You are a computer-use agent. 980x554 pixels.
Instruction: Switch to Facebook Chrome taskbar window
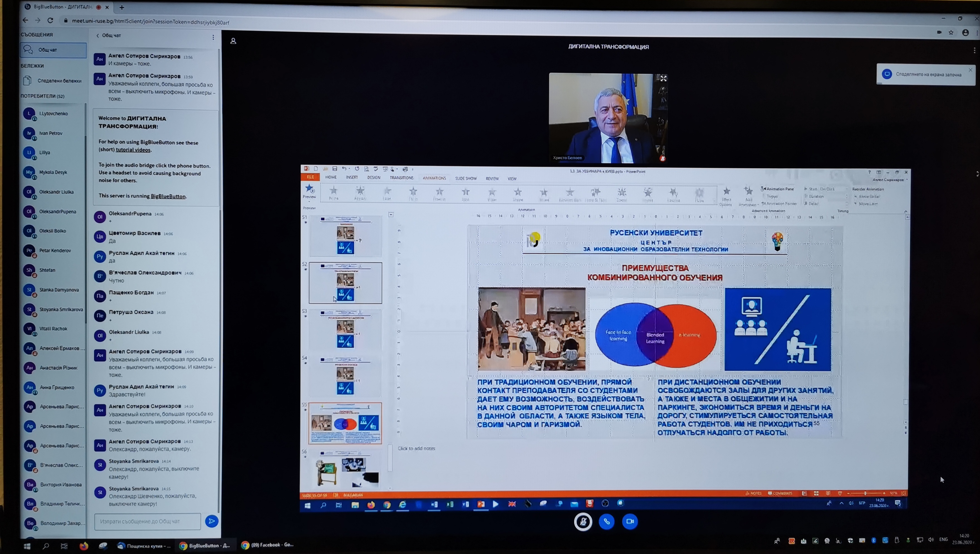[268, 545]
